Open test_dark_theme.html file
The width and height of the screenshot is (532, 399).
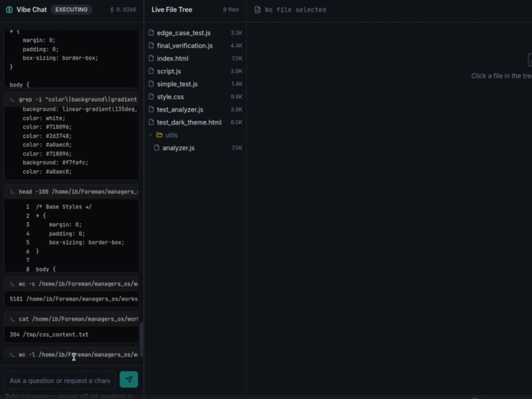[189, 122]
